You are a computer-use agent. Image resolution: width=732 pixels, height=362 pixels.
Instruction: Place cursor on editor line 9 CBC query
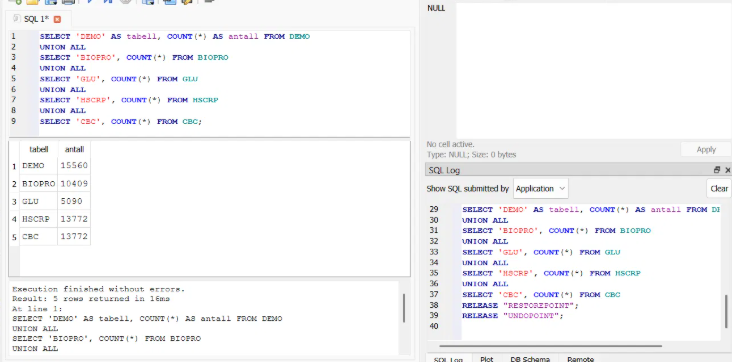pos(120,121)
